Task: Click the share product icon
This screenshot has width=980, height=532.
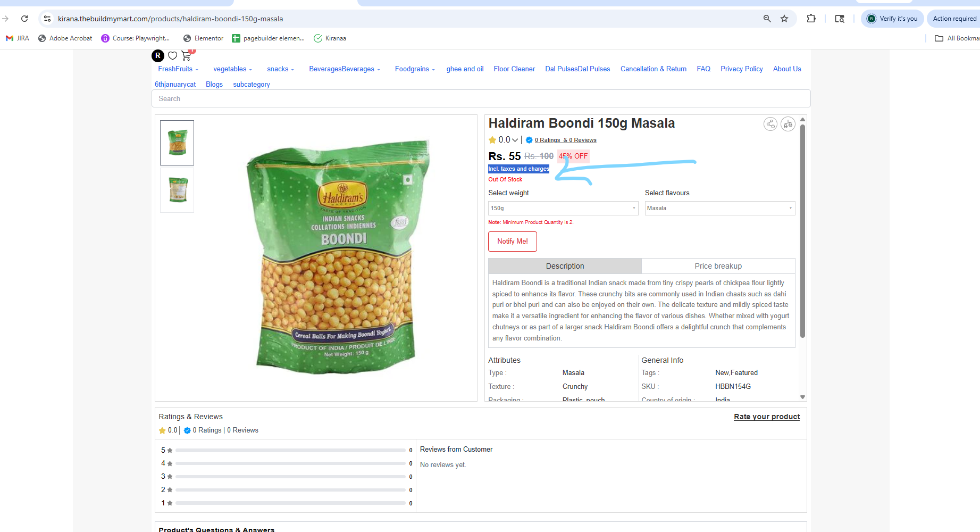Action: click(770, 124)
